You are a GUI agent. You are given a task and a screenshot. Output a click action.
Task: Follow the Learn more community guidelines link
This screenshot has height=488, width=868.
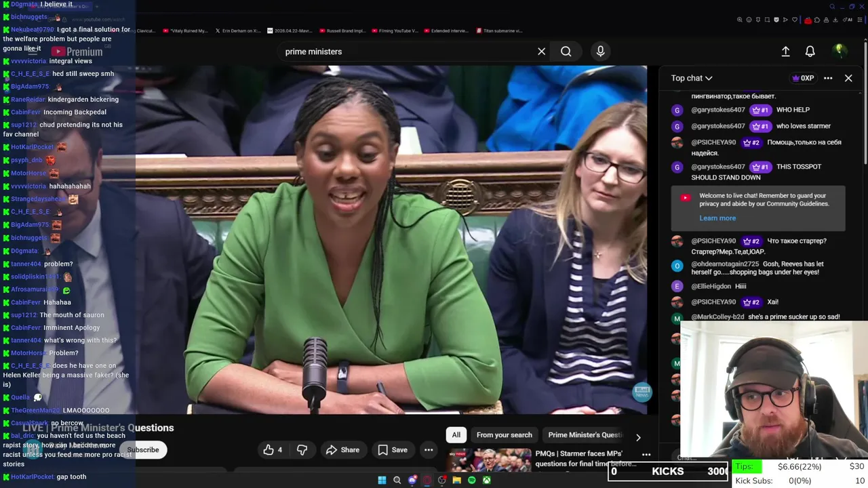(717, 218)
